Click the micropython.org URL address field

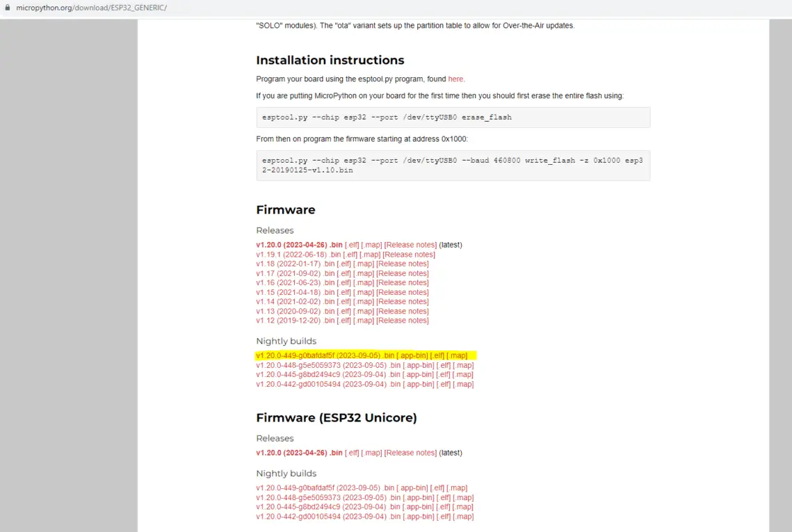92,8
